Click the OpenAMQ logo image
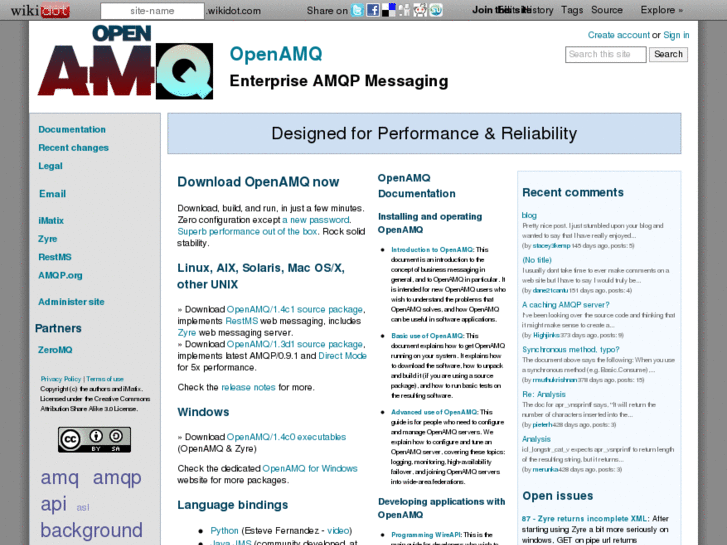The image size is (727, 545). pos(125,62)
